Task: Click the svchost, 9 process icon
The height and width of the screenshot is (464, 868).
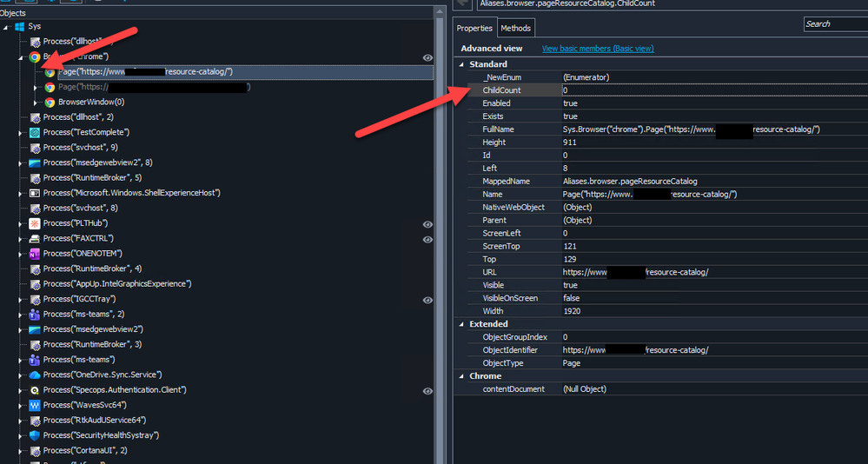Action: [x=35, y=148]
